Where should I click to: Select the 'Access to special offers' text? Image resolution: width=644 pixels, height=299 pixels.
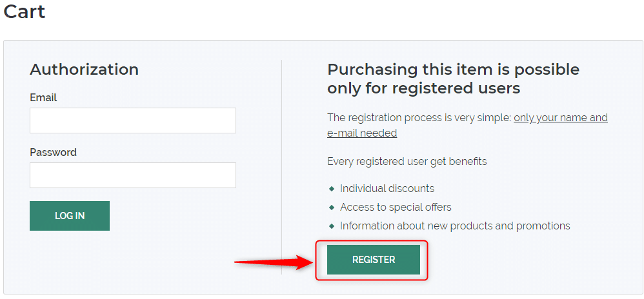[396, 207]
